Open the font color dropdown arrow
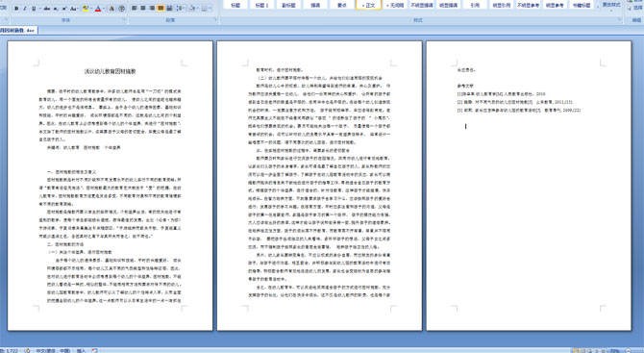The height and width of the screenshot is (353, 644). (104, 9)
